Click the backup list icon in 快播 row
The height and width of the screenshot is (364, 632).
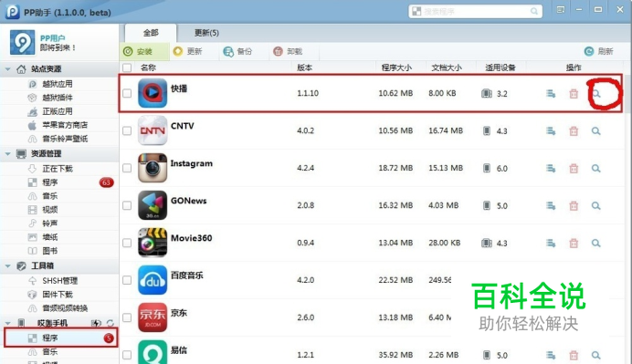(x=551, y=94)
